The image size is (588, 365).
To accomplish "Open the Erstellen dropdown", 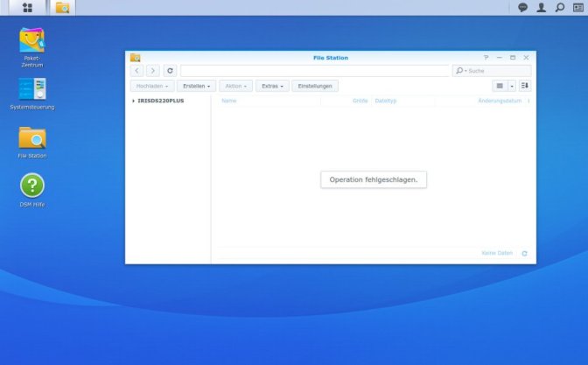I will pyautogui.click(x=197, y=86).
